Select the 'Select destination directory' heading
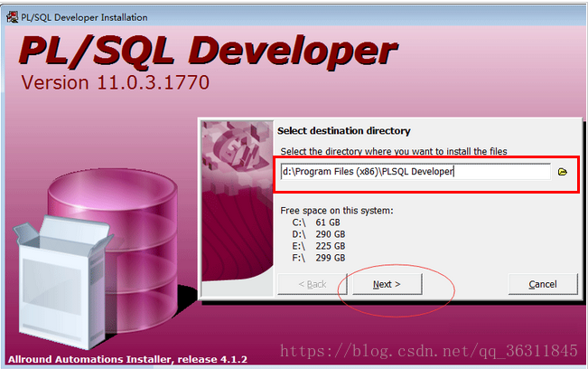The width and height of the screenshot is (588, 369). (x=343, y=130)
